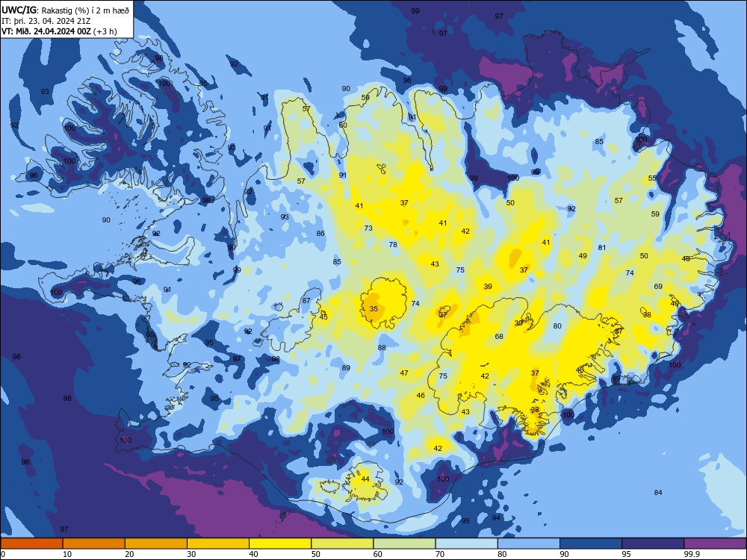
Task: Click the map value '49'
Action: point(583,255)
